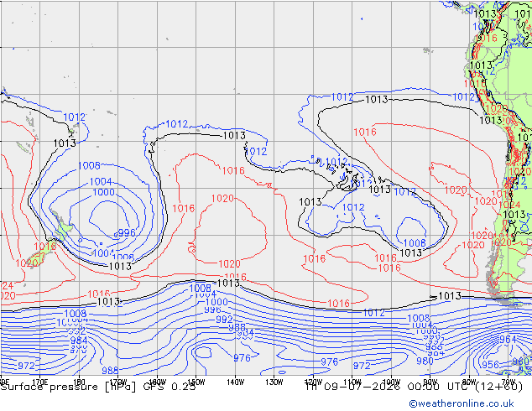Click the 996 label inside the New Zealand low
Image resolution: width=532 pixels, height=411 pixels.
pyautogui.click(x=127, y=233)
